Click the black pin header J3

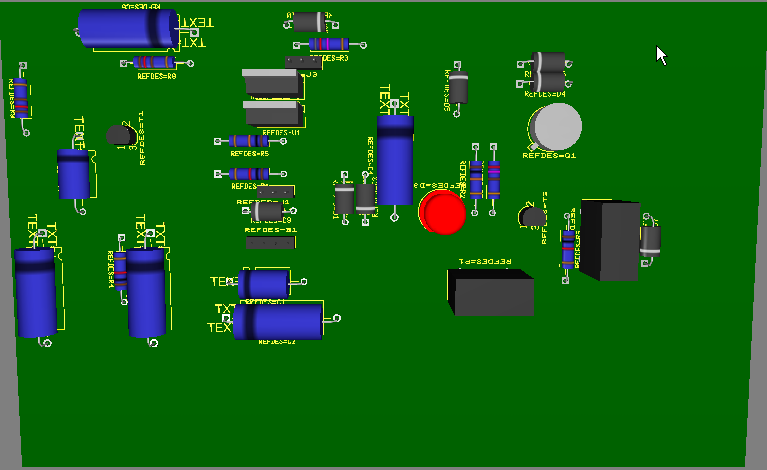coord(303,62)
